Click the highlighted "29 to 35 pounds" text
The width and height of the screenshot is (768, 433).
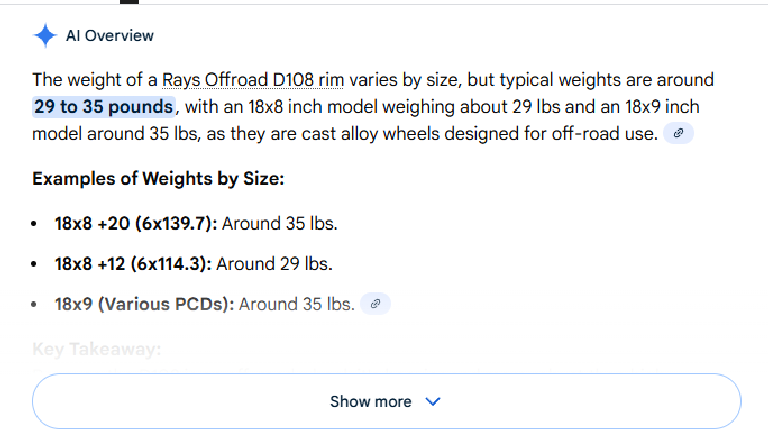(104, 106)
